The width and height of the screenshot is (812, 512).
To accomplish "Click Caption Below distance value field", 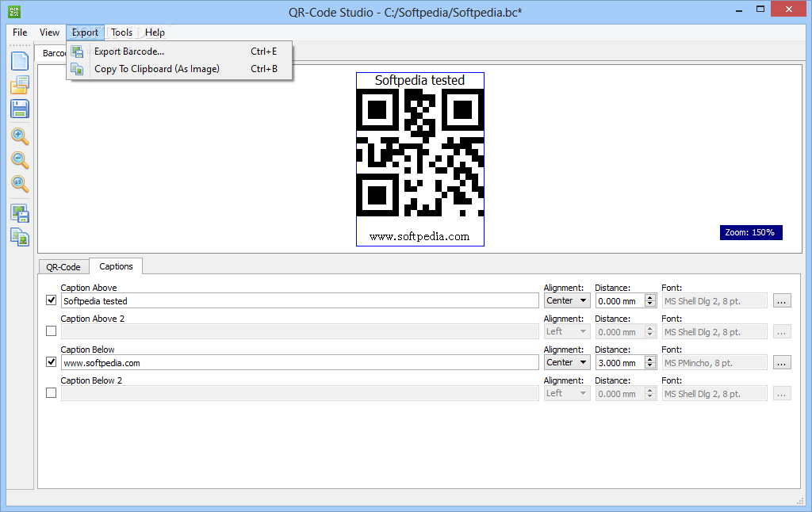I will click(620, 362).
